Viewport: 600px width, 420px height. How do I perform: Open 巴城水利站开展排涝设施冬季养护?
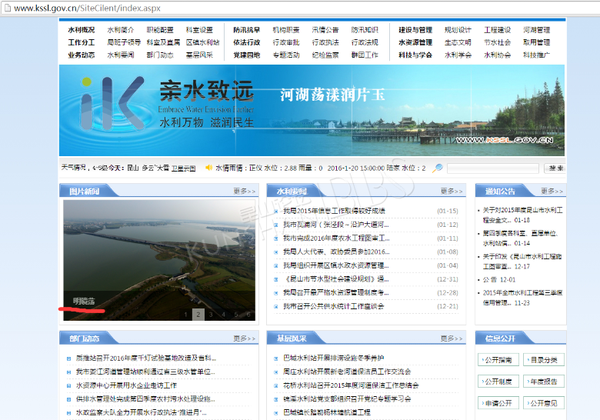[334, 358]
